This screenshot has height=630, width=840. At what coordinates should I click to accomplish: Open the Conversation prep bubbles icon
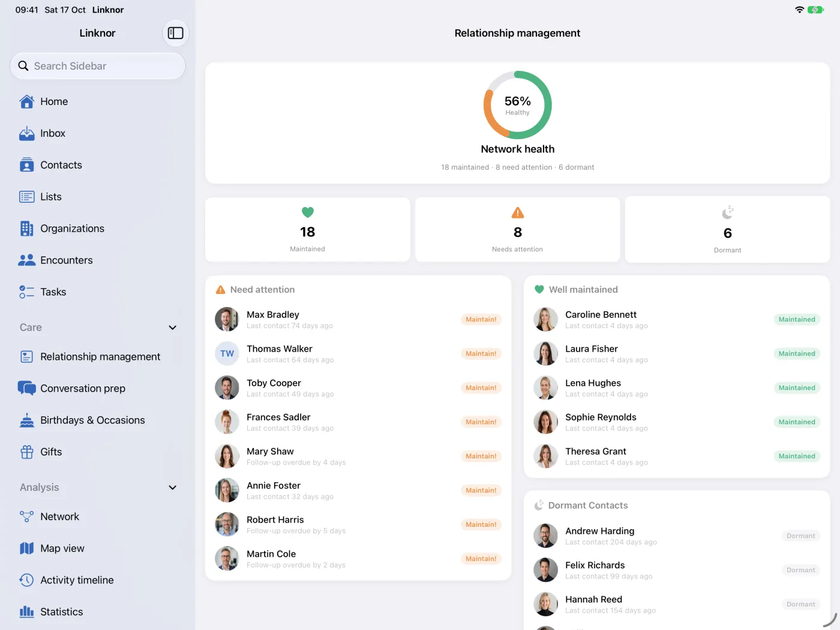pyautogui.click(x=27, y=388)
